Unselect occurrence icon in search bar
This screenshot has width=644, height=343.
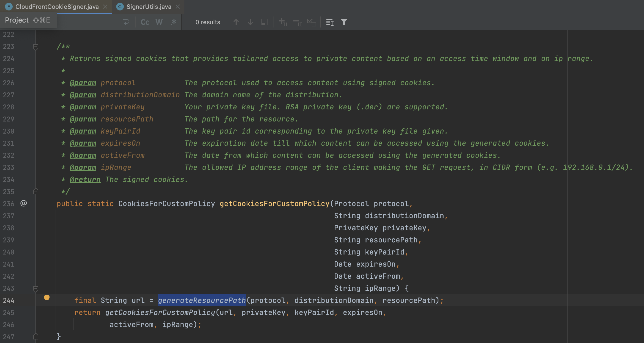297,22
